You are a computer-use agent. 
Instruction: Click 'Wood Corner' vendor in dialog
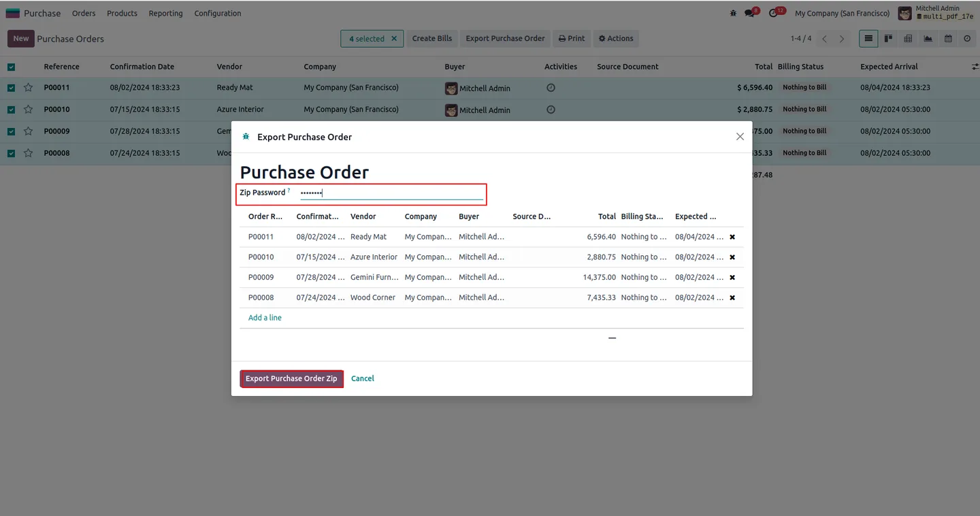click(x=373, y=298)
